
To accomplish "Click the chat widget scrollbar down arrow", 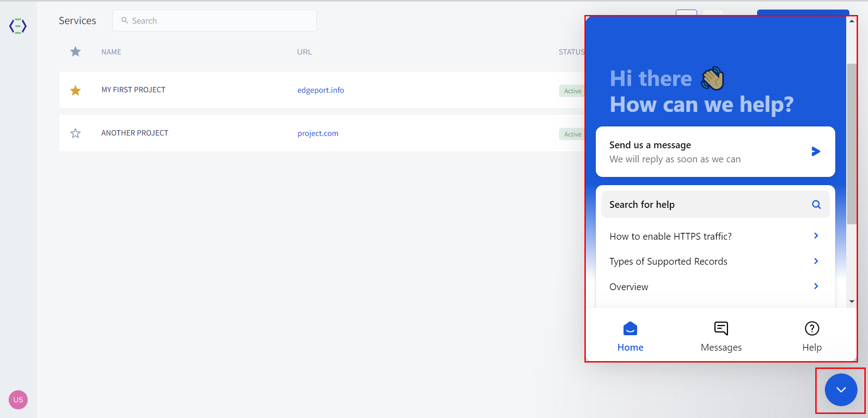I will 852,302.
